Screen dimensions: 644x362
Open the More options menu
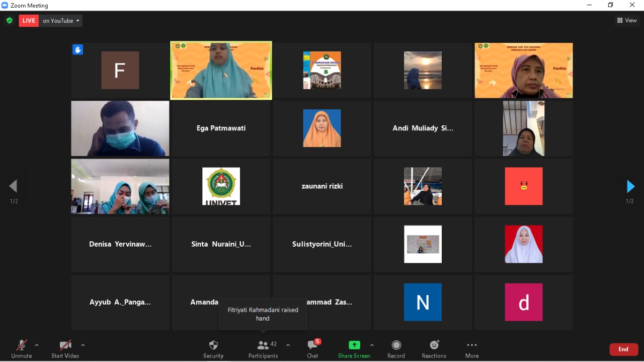[x=471, y=349]
